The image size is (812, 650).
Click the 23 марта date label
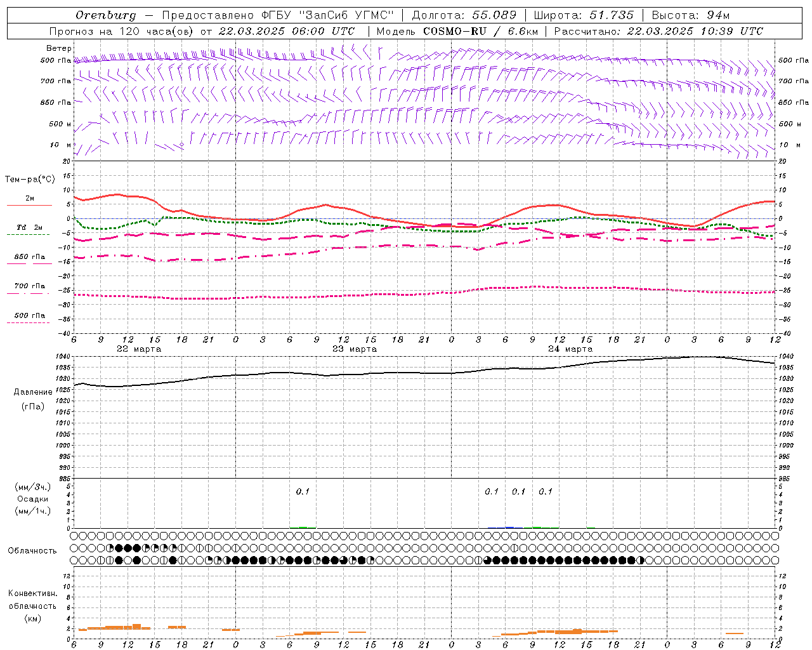coord(355,349)
